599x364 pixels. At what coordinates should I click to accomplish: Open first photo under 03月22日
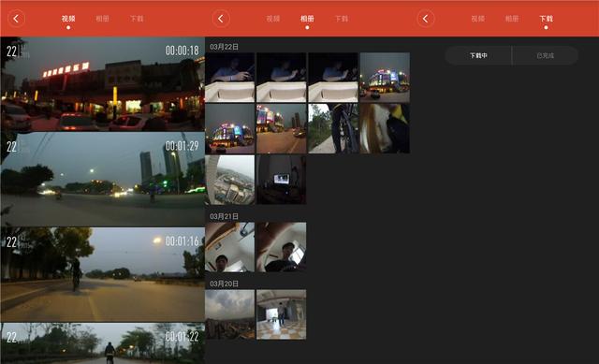tap(230, 78)
